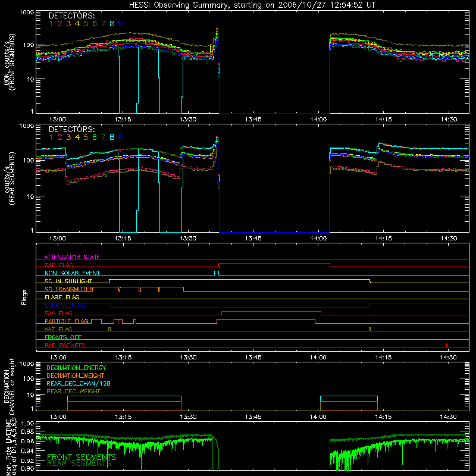Select the 10 y-axis label on rear segments plot

(30, 196)
